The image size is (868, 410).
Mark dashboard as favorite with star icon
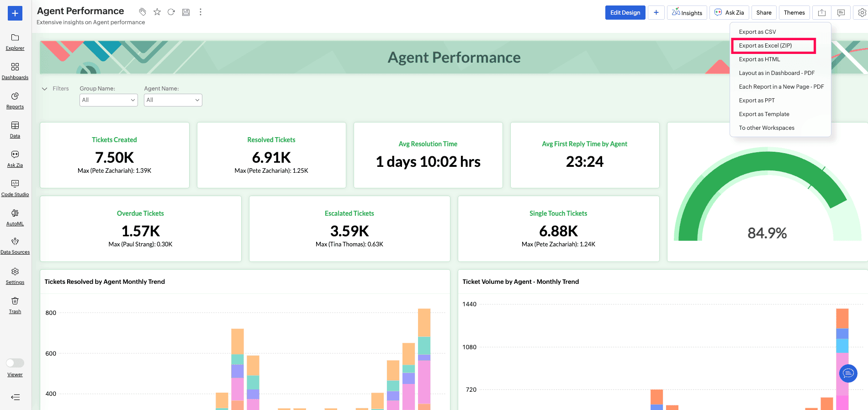click(x=157, y=12)
